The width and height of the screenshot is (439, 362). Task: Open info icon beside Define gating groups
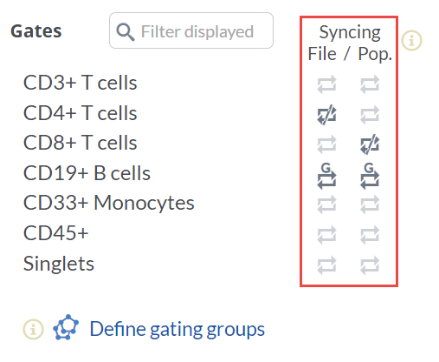pyautogui.click(x=33, y=329)
